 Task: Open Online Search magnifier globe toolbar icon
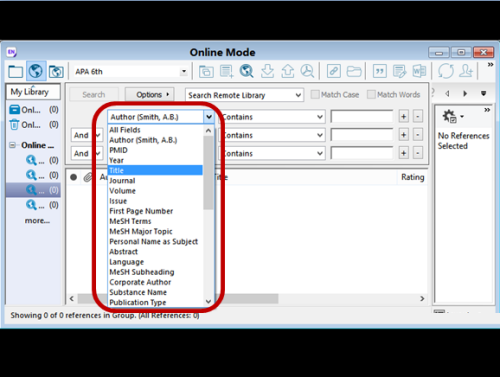click(x=247, y=71)
